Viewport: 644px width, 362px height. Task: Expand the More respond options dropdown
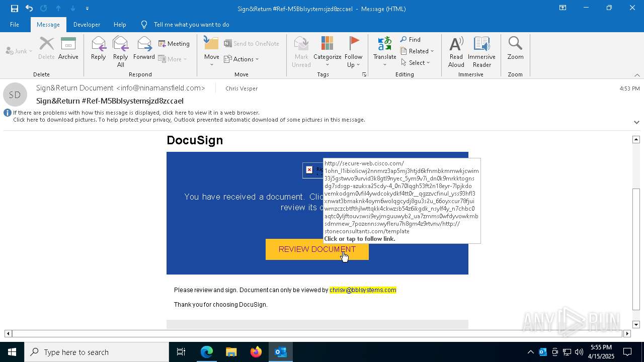click(x=173, y=59)
